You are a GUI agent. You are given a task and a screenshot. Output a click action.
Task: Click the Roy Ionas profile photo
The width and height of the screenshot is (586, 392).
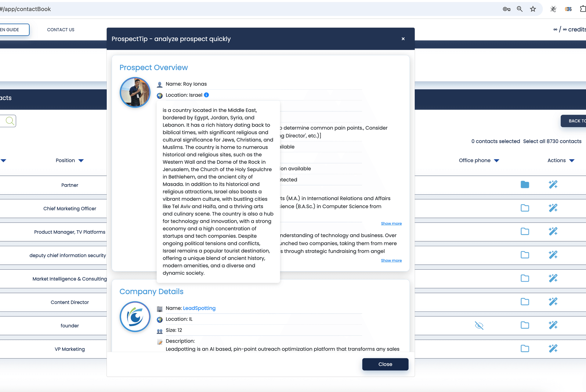pyautogui.click(x=135, y=92)
